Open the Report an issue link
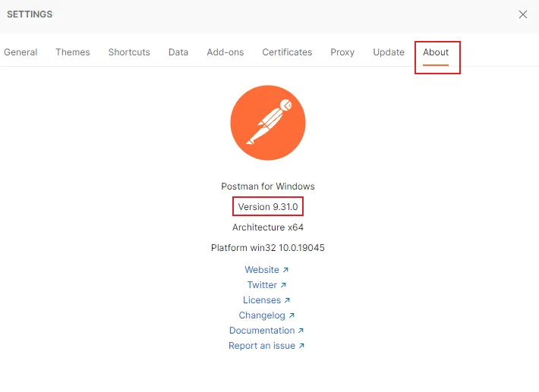 266,345
